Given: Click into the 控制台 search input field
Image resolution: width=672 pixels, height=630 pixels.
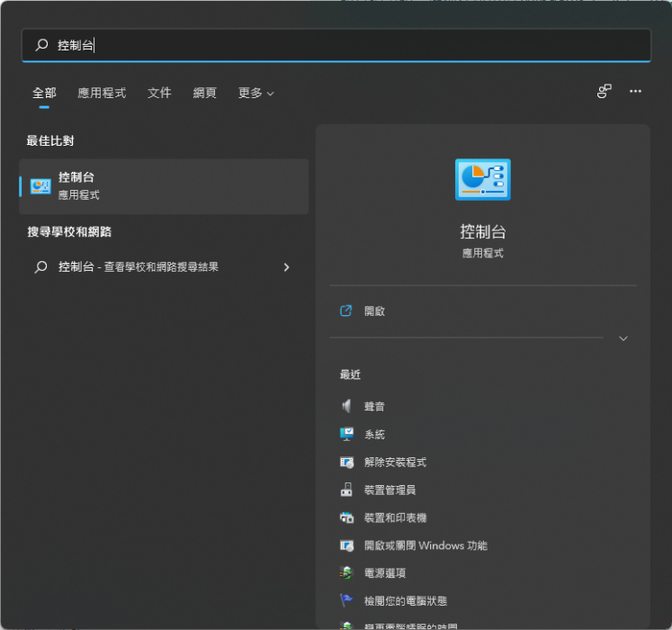Looking at the screenshot, I should click(336, 45).
